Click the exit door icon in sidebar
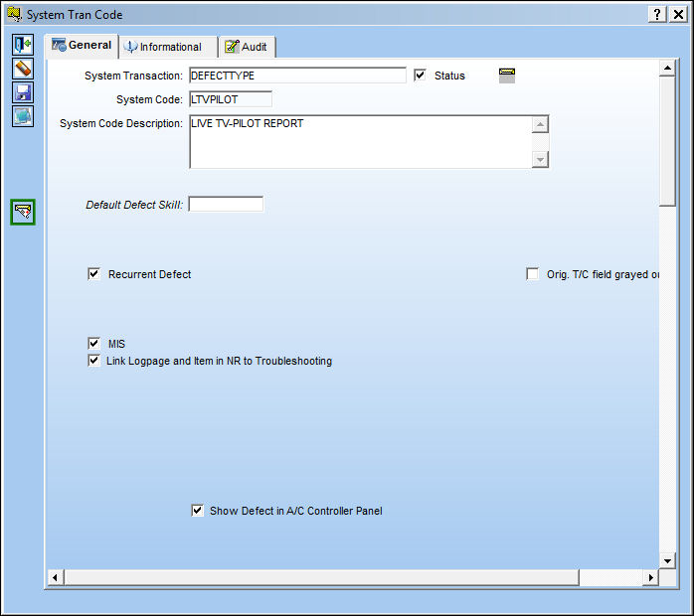Image resolution: width=694 pixels, height=616 pixels. click(23, 45)
